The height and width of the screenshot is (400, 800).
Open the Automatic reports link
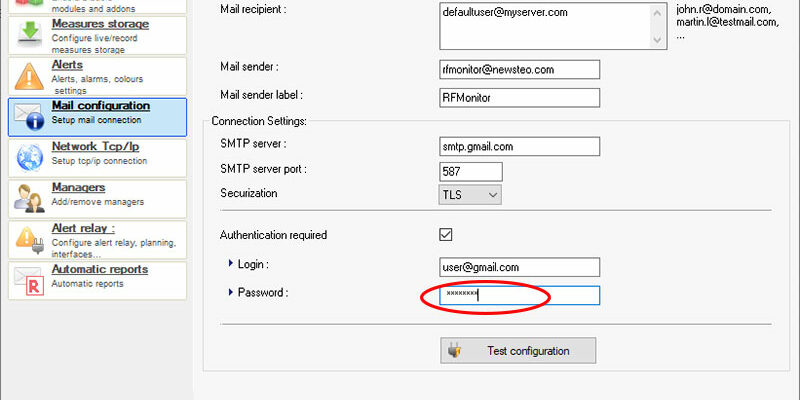(99, 269)
